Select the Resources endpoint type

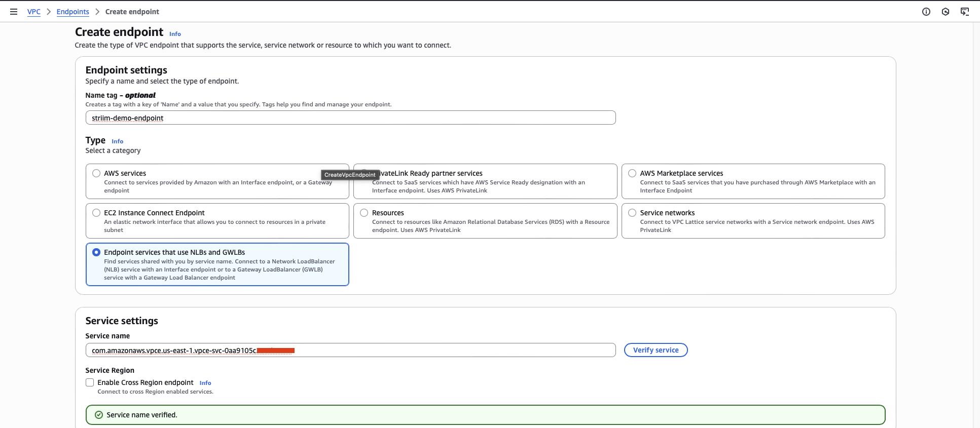(x=364, y=213)
